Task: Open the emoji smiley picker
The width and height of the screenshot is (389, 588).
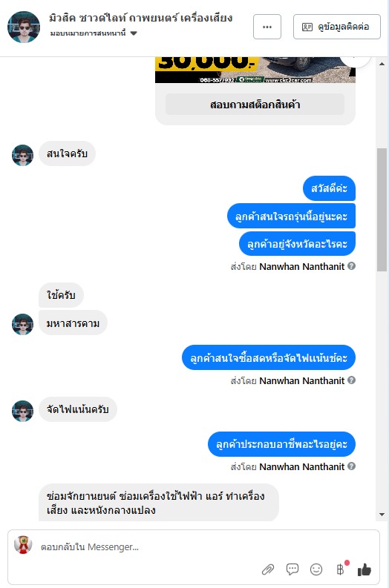Action: click(x=316, y=569)
